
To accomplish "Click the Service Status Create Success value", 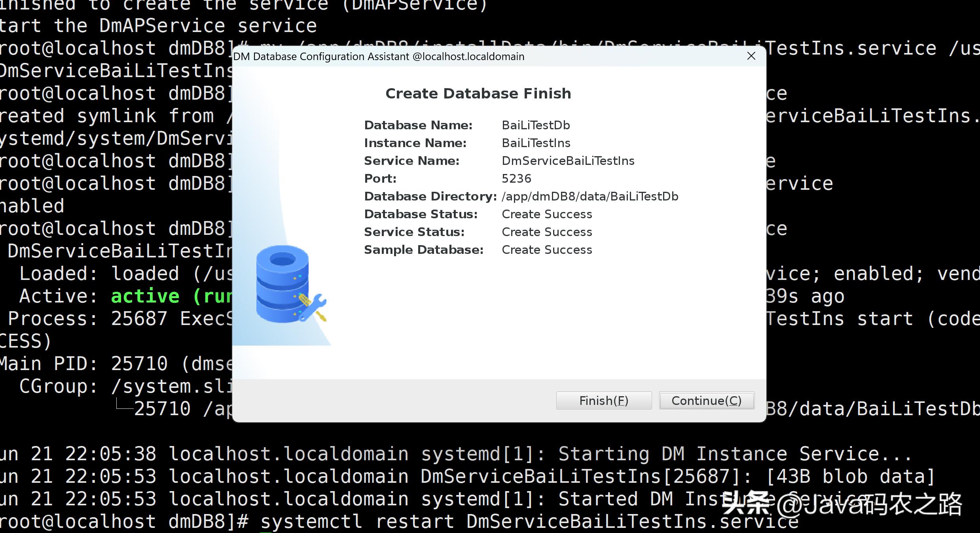I will (x=547, y=232).
